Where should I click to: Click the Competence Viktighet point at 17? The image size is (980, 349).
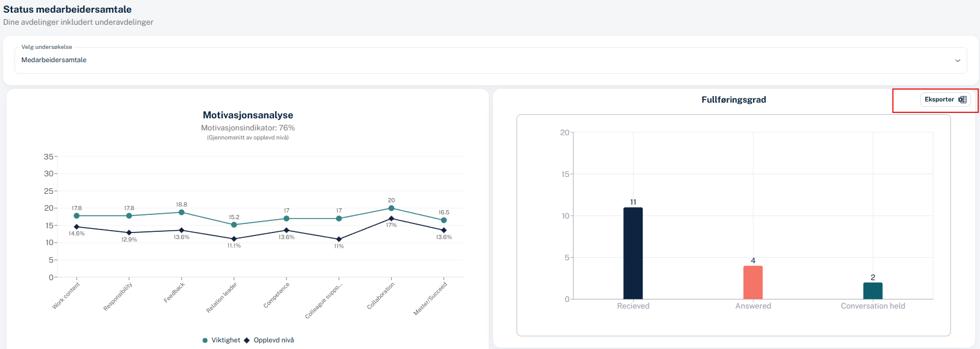point(287,219)
